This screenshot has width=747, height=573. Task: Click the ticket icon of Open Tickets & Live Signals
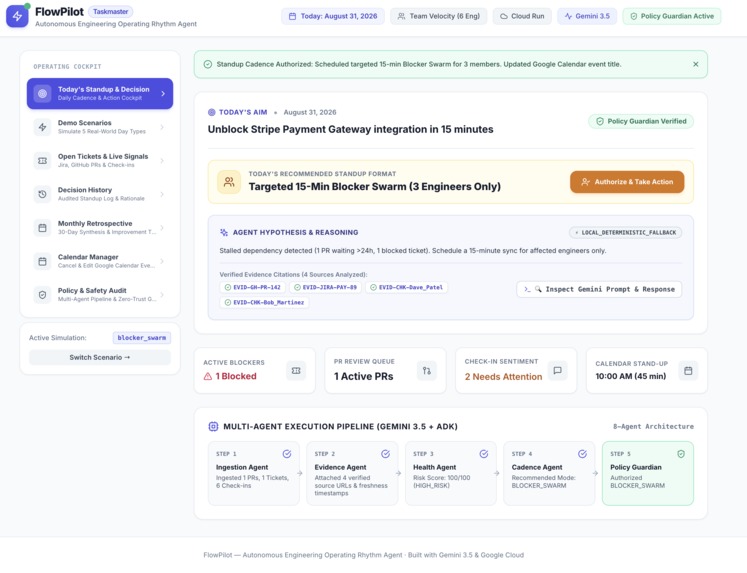42,161
